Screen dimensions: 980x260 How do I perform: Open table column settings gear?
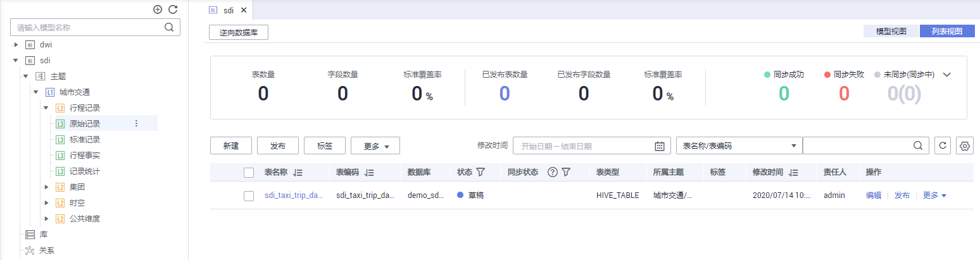965,145
